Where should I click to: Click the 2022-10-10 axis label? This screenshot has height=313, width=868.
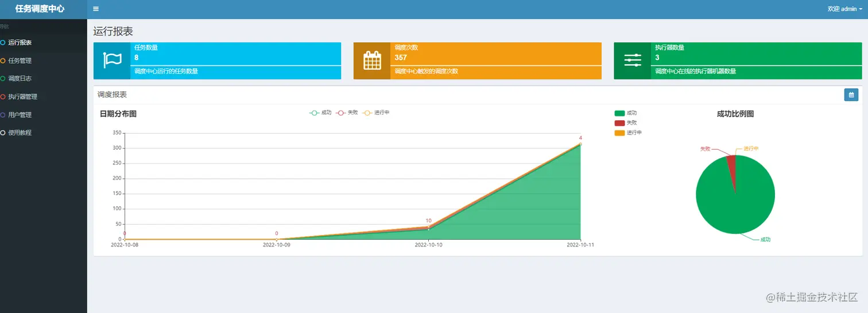[x=428, y=244]
